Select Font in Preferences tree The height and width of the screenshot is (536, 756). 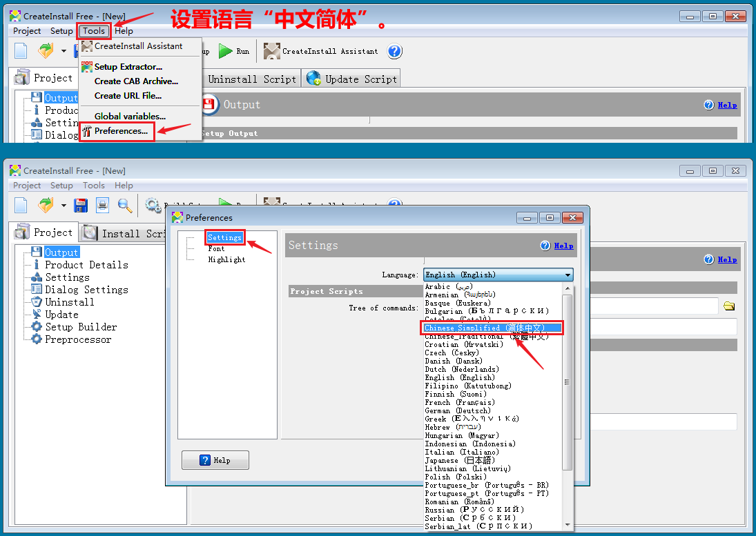click(x=216, y=248)
